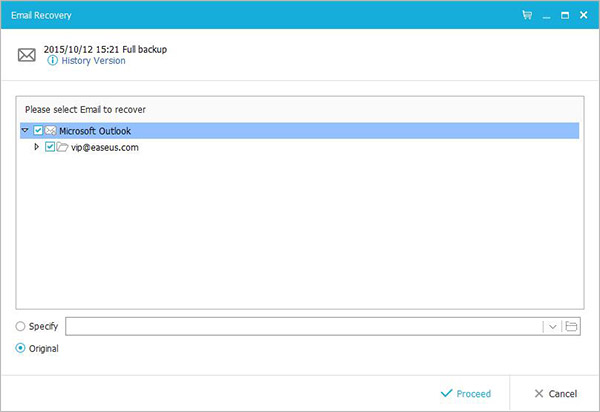Click the Proceed button
The width and height of the screenshot is (600, 412).
[466, 394]
